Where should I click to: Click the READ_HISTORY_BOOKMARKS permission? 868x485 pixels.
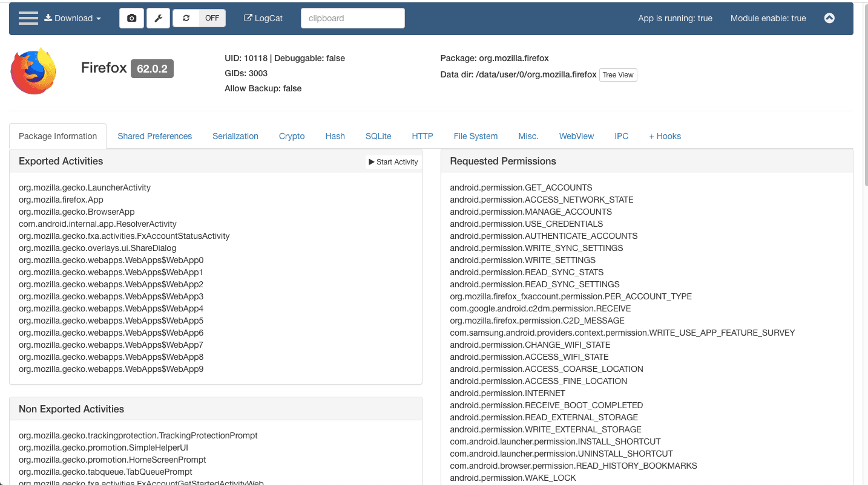pyautogui.click(x=573, y=466)
